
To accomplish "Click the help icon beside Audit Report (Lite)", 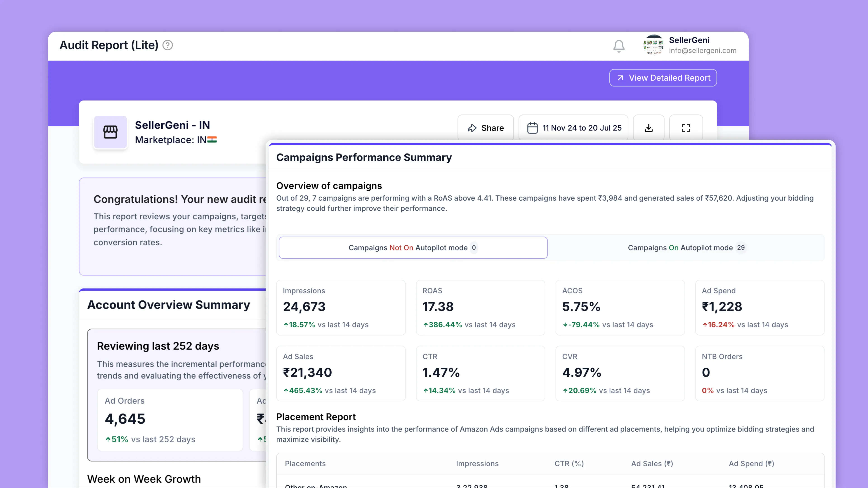I will [x=167, y=45].
